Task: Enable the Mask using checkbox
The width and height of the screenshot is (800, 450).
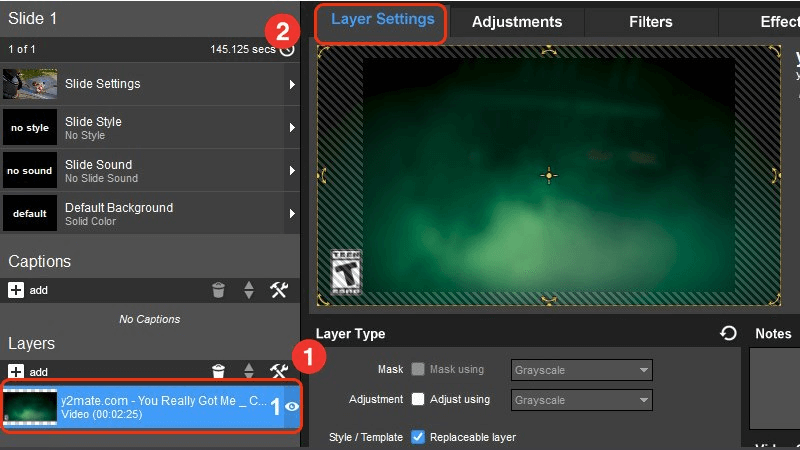Action: tap(419, 369)
